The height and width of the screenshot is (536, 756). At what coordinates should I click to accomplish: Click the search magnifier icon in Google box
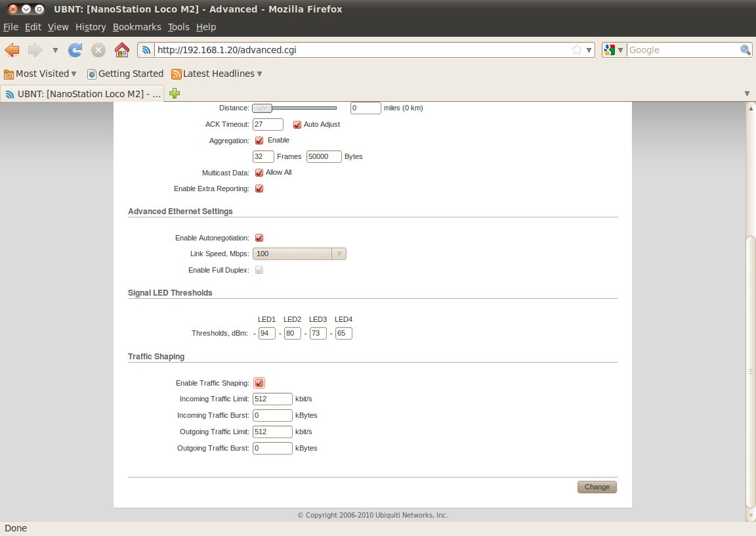coord(745,50)
